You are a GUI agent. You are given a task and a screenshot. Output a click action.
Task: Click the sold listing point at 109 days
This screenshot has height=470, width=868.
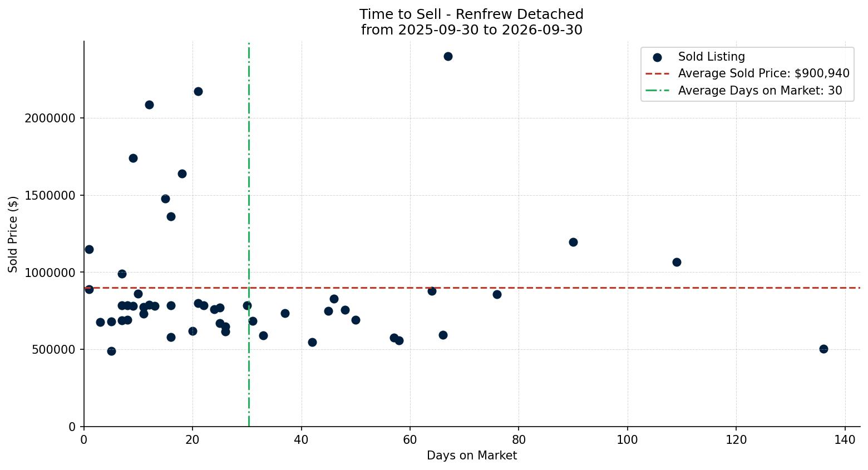coord(677,262)
